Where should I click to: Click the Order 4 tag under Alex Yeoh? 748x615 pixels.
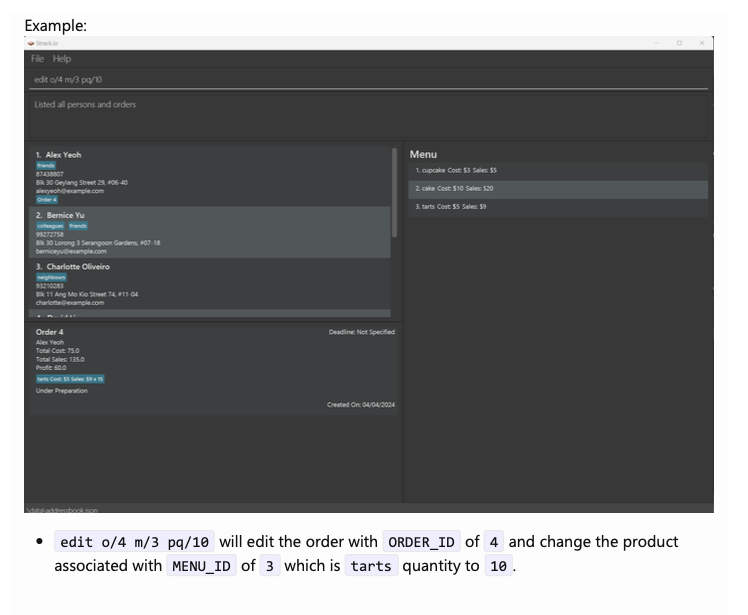point(47,199)
